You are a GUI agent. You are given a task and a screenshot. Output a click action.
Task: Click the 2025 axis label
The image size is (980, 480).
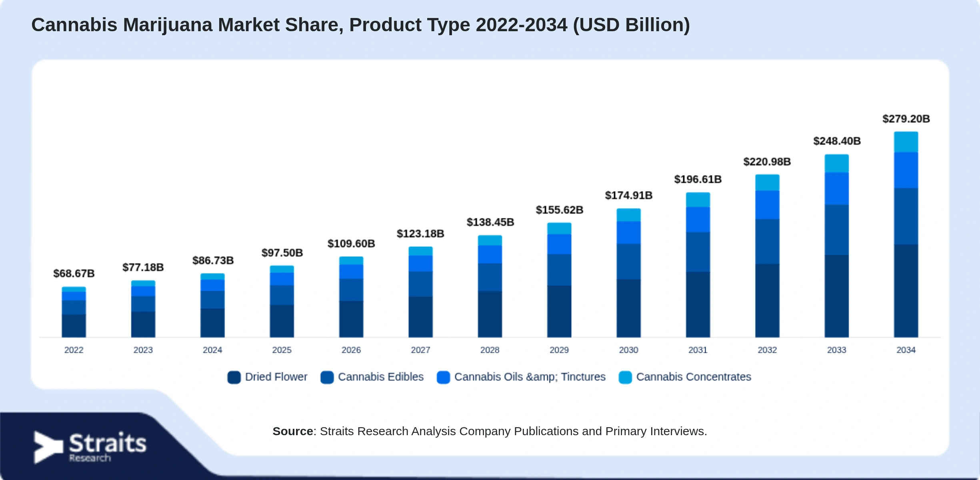(x=282, y=350)
